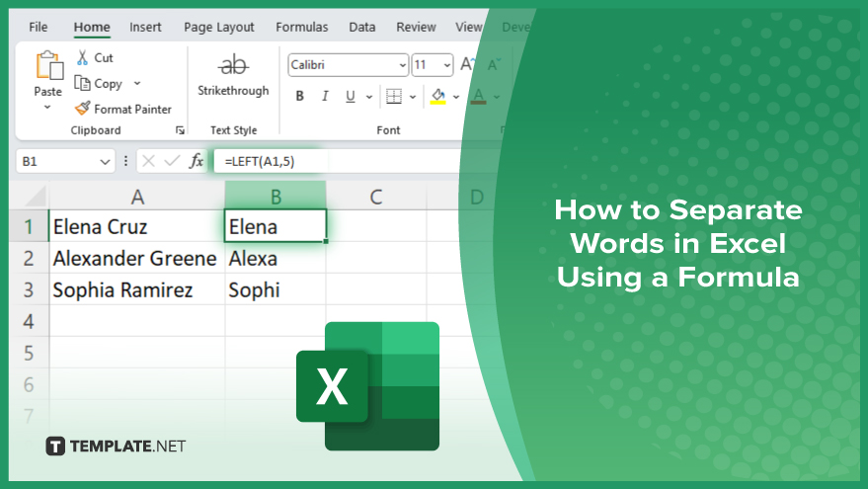Open the Paste options dropdown arrow
Image resolution: width=868 pixels, height=489 pixels.
tap(47, 107)
